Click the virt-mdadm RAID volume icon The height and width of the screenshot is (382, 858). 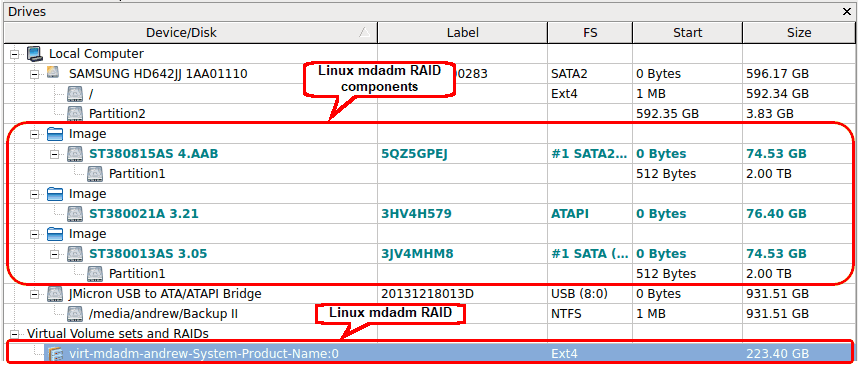tap(56, 354)
